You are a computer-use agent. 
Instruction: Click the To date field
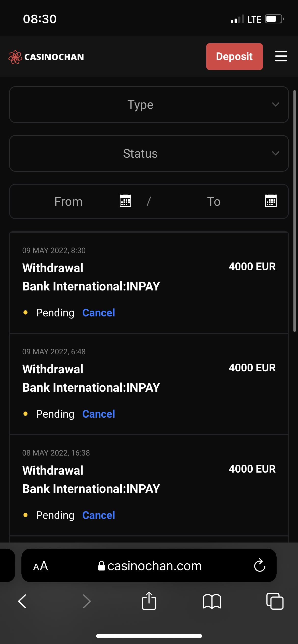213,201
